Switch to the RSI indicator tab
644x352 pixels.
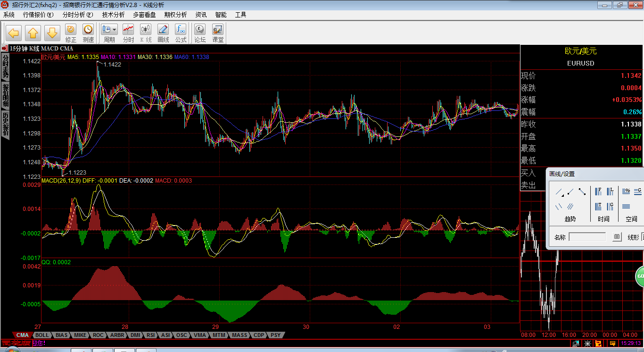point(150,335)
